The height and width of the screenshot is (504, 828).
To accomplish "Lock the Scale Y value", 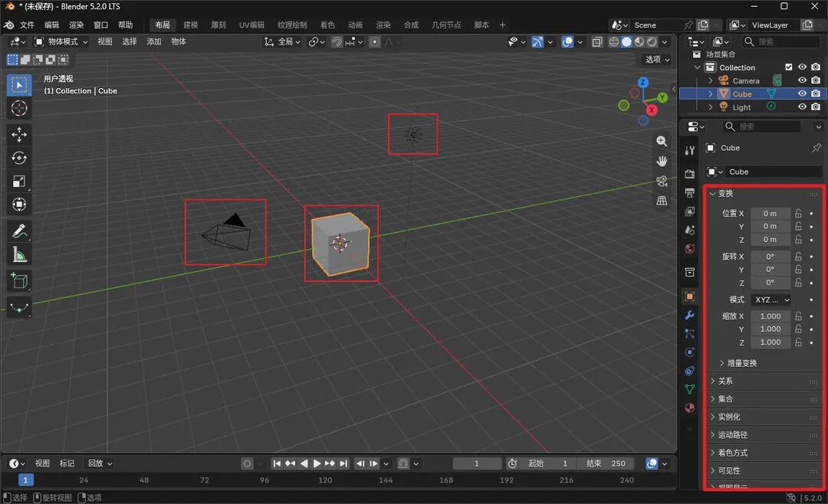I will coord(798,329).
